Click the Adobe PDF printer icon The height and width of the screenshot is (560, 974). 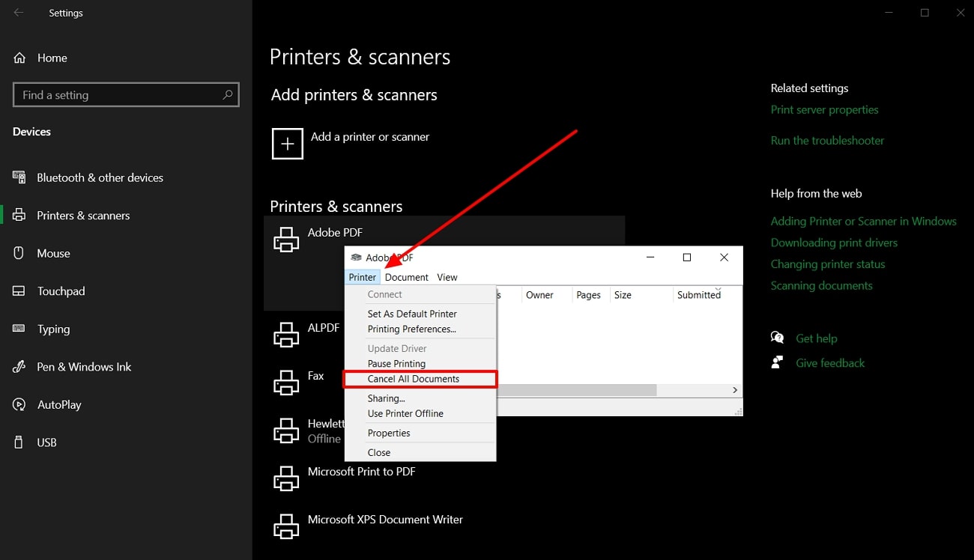pyautogui.click(x=286, y=240)
